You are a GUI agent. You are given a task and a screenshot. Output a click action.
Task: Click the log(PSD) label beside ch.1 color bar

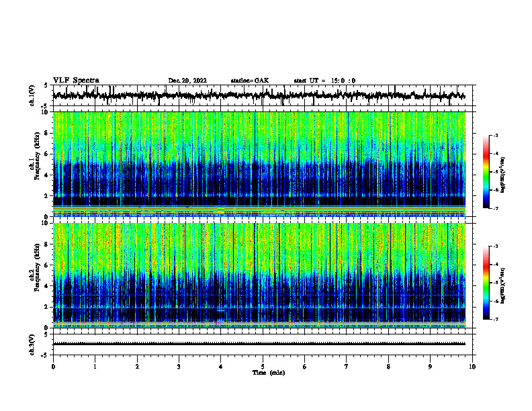tap(502, 175)
